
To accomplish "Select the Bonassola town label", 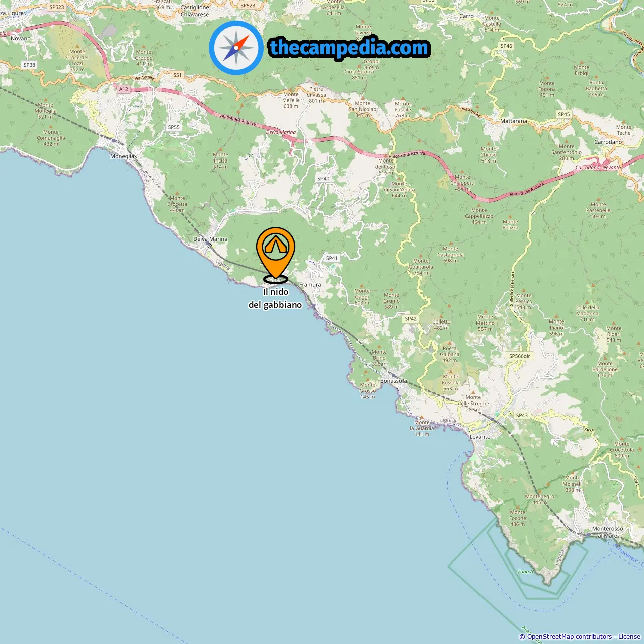I will [x=393, y=381].
